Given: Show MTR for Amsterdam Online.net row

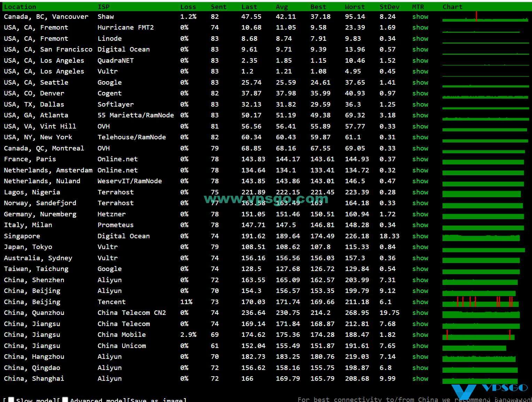Looking at the screenshot, I should (420, 170).
